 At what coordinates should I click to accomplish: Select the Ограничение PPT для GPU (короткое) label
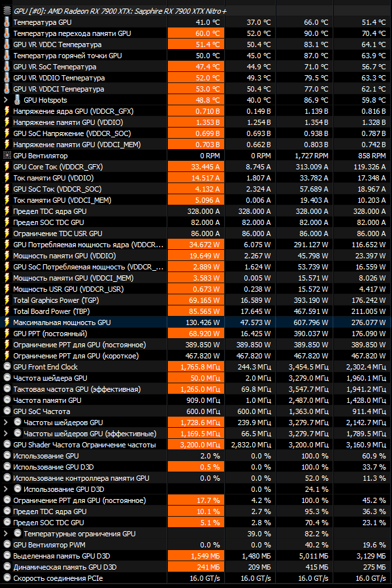pos(76,356)
